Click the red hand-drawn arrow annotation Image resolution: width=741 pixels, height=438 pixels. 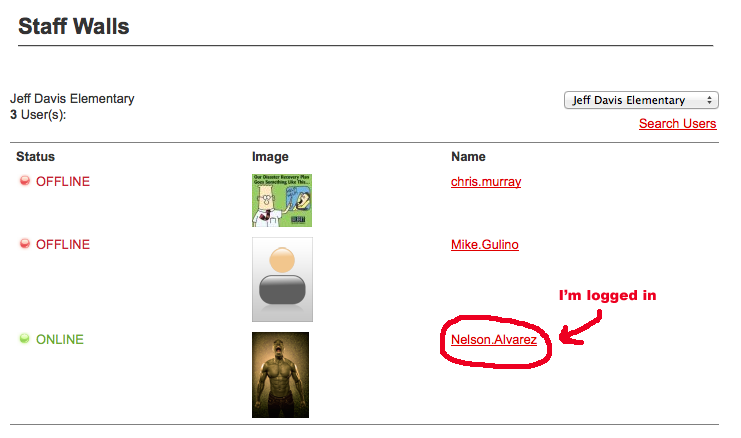[580, 327]
